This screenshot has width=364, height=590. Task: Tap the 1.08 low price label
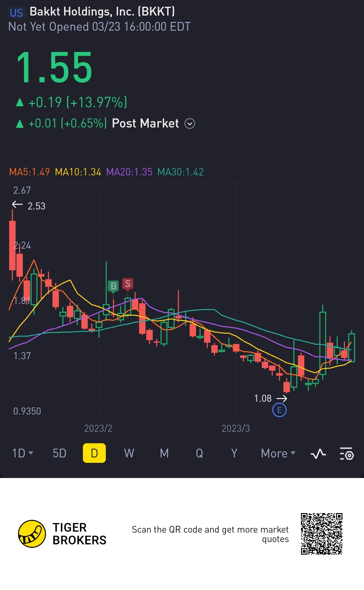(263, 399)
